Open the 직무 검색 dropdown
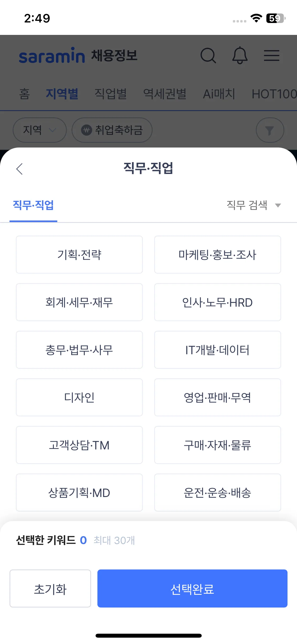 253,205
